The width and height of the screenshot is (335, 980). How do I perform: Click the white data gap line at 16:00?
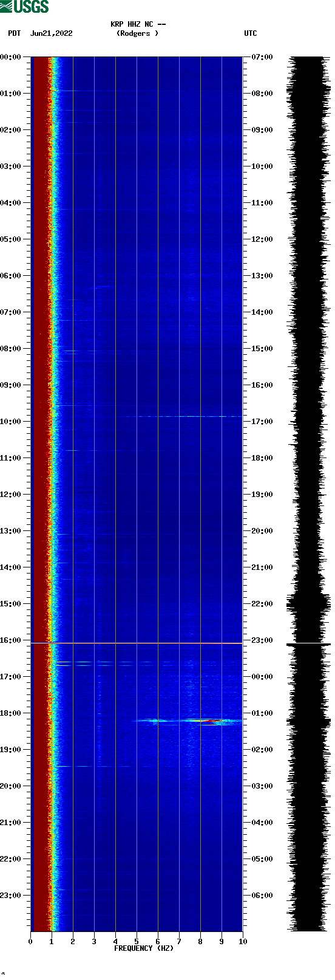[137, 643]
